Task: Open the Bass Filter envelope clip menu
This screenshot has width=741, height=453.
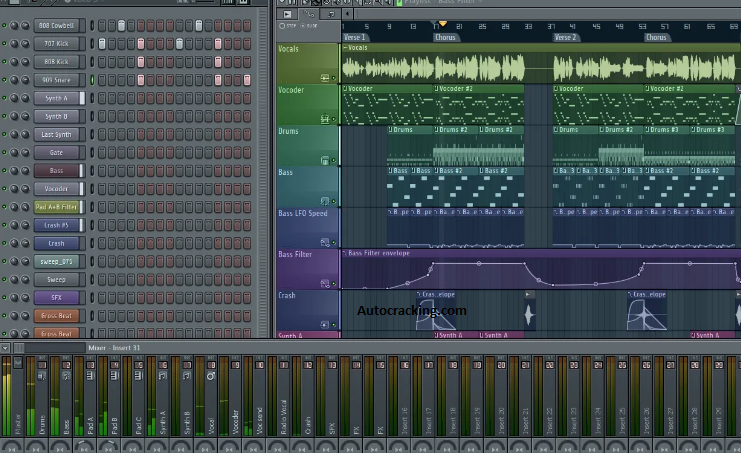Action: pos(345,253)
